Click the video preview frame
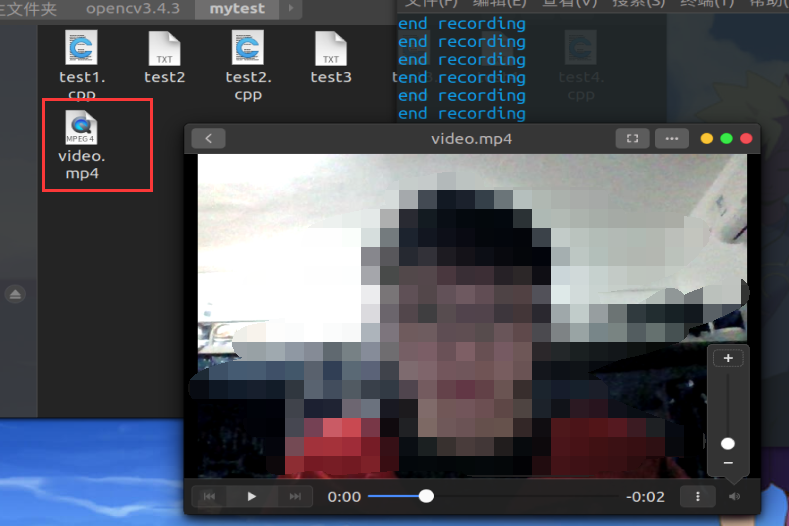Viewport: 789px width, 526px height. (x=472, y=316)
